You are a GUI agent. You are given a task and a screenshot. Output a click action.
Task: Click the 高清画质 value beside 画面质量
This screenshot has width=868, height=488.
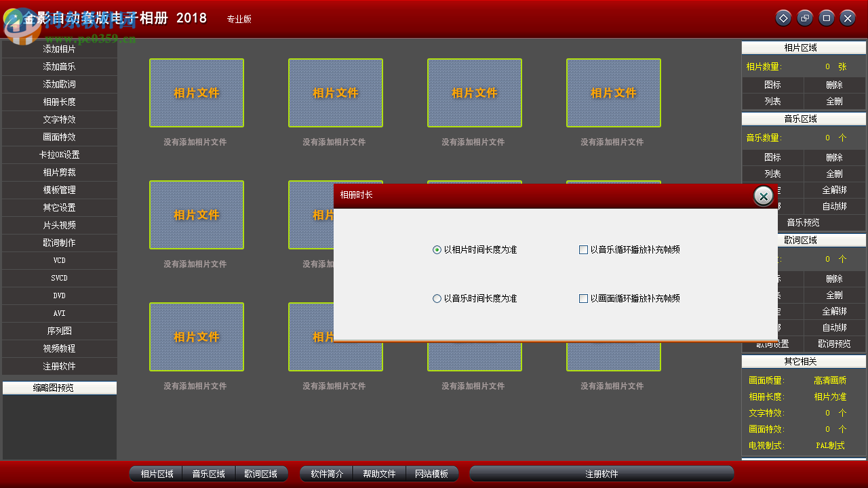[x=830, y=380]
